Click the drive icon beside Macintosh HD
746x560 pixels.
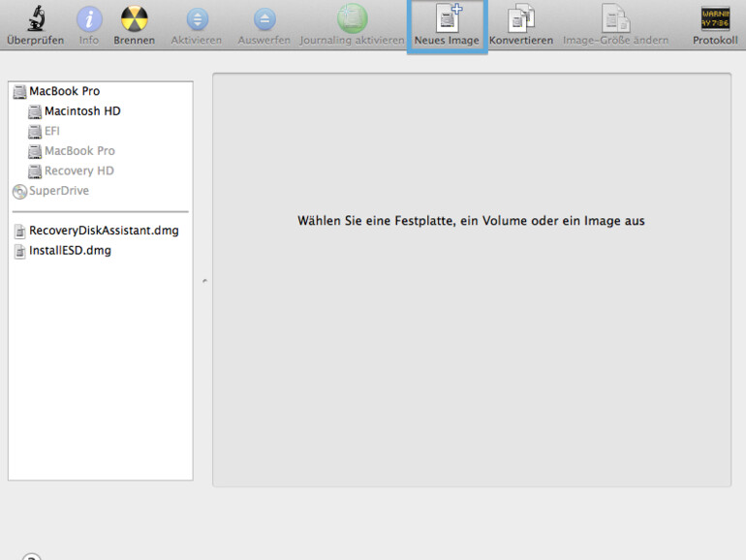pos(35,111)
